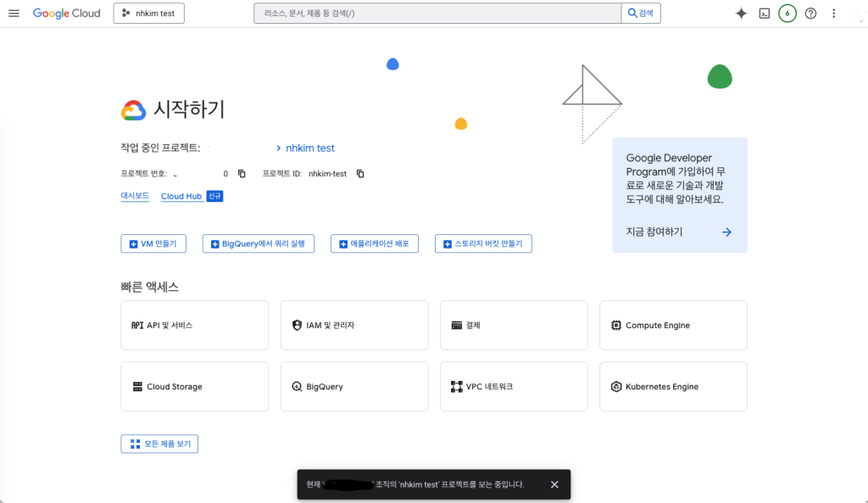Open the 대시보드 dashboard link

tap(135, 196)
